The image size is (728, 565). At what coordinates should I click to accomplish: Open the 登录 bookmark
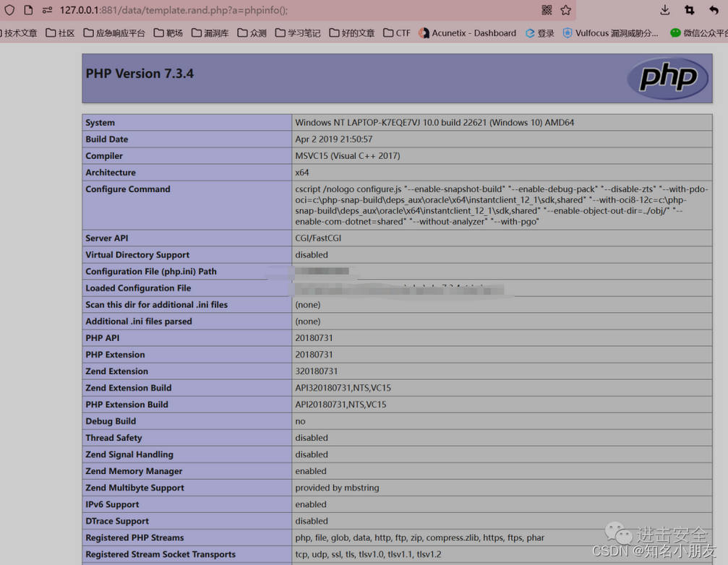[540, 33]
